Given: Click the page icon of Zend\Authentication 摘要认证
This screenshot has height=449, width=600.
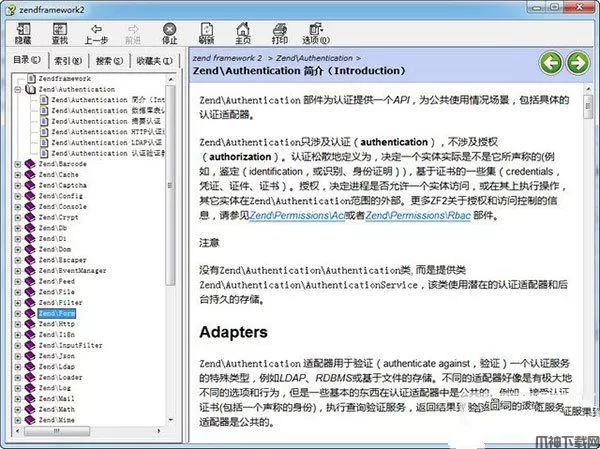Looking at the screenshot, I should point(44,121).
